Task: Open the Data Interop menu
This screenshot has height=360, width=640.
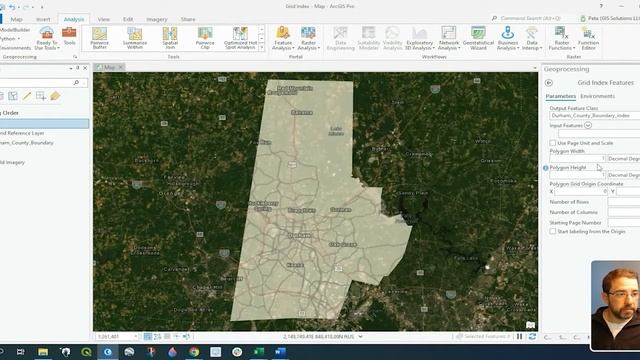Action: coord(532,38)
